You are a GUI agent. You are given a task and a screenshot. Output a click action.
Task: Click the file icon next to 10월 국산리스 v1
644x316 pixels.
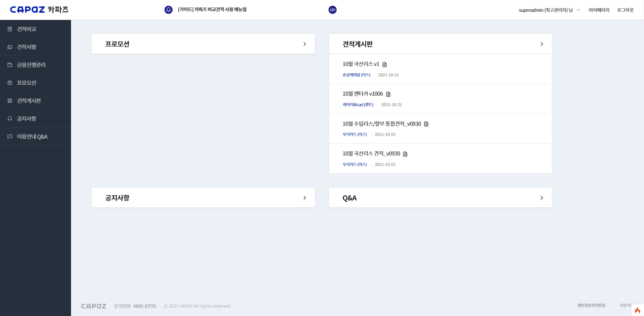pyautogui.click(x=385, y=64)
